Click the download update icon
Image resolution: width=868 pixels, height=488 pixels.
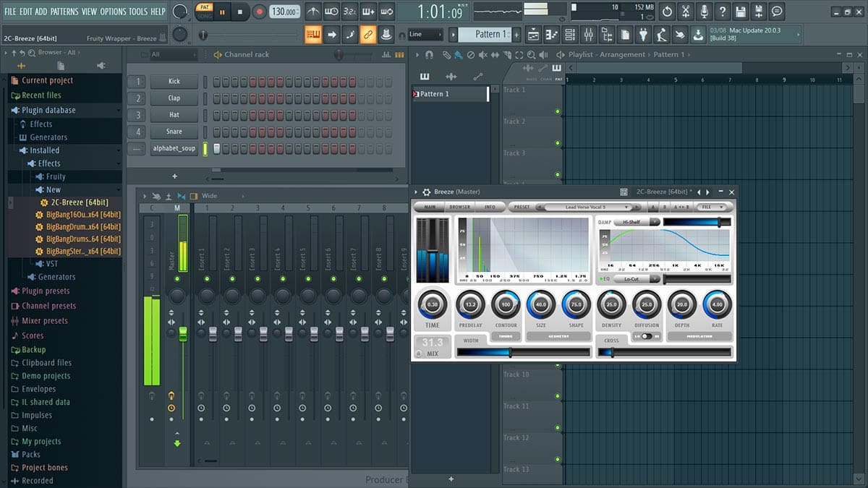coord(698,34)
